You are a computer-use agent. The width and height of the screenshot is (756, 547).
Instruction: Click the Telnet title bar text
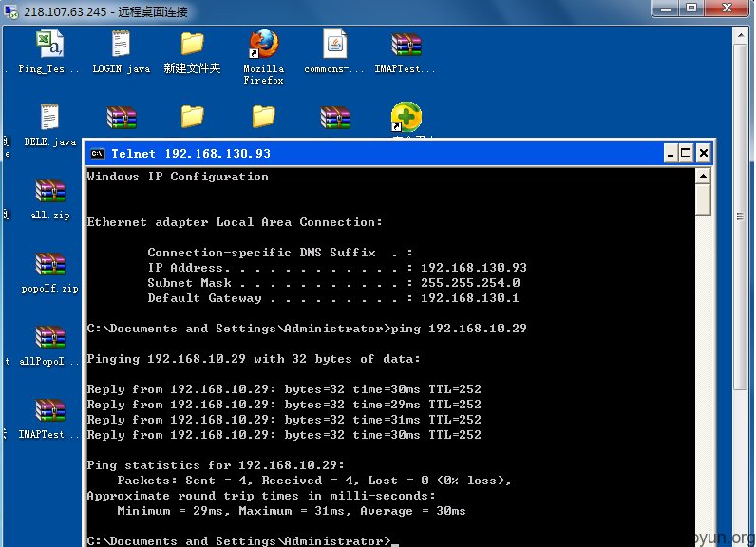(191, 154)
